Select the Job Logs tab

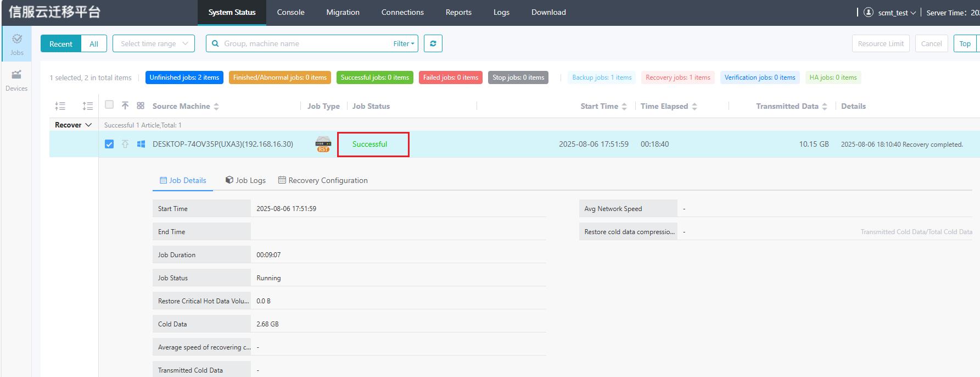245,180
